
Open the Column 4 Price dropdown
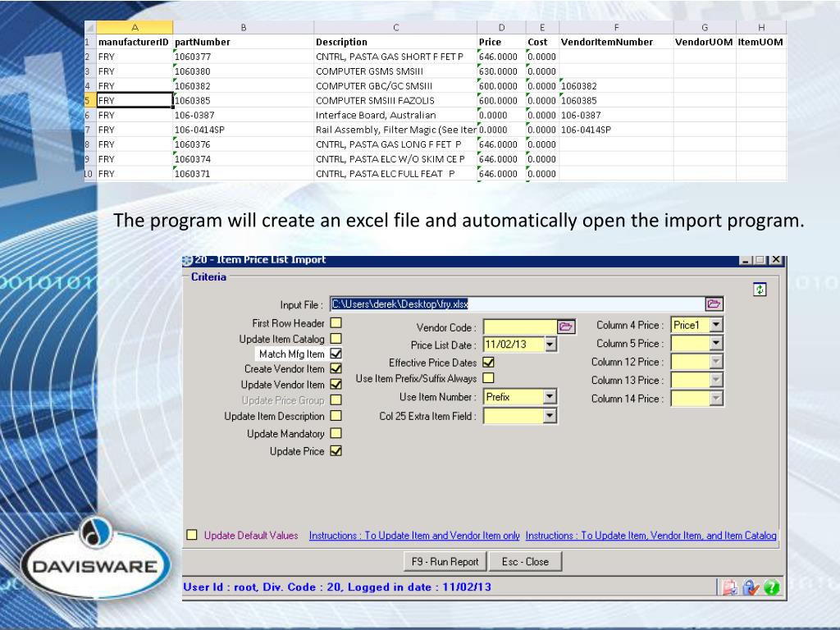[716, 325]
